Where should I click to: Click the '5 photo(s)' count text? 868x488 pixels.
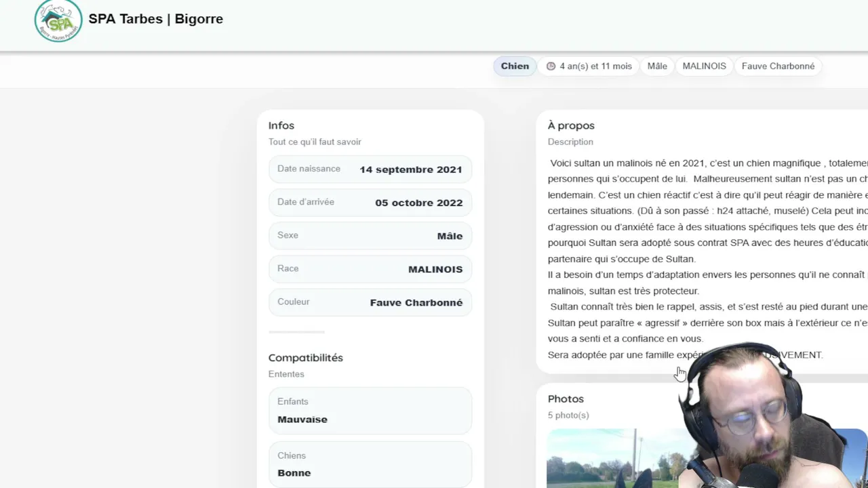coord(568,415)
